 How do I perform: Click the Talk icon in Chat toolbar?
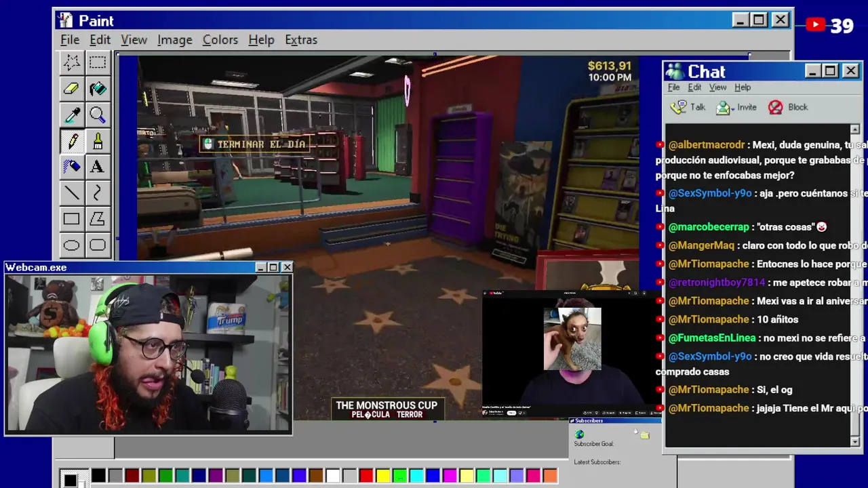point(678,107)
